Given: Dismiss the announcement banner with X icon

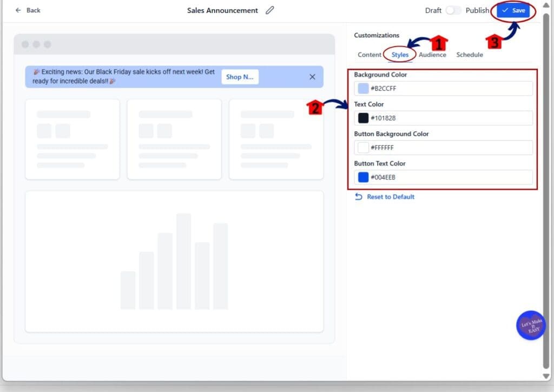Looking at the screenshot, I should [312, 77].
